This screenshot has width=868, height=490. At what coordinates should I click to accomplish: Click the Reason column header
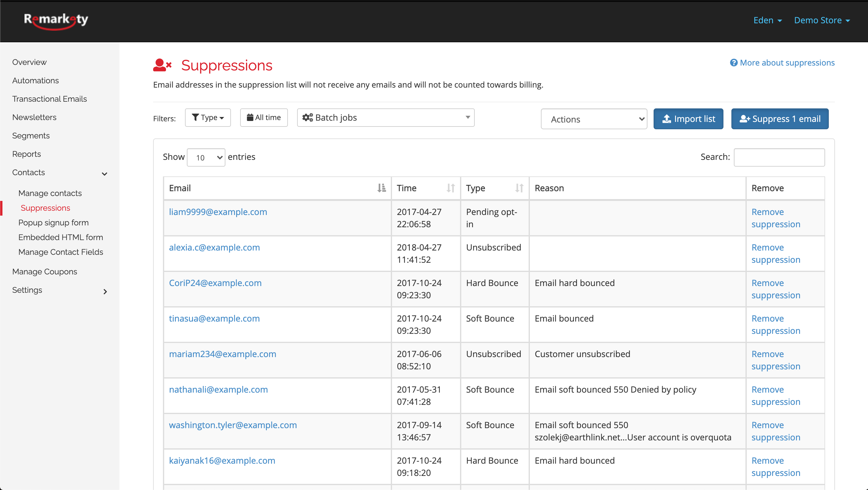coord(637,188)
